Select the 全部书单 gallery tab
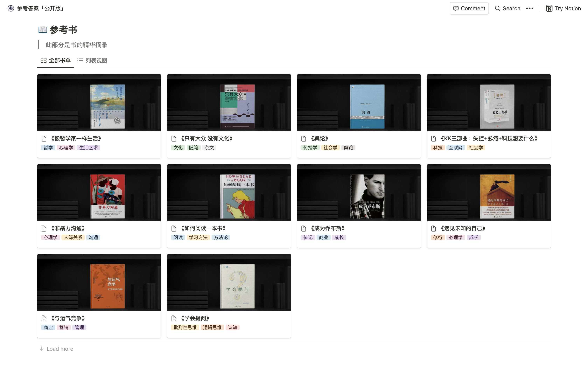The image size is (588, 367). point(55,60)
